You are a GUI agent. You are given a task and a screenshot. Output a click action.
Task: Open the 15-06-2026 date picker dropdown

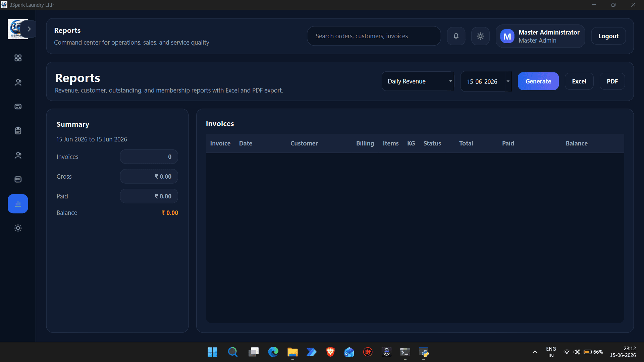click(486, 81)
